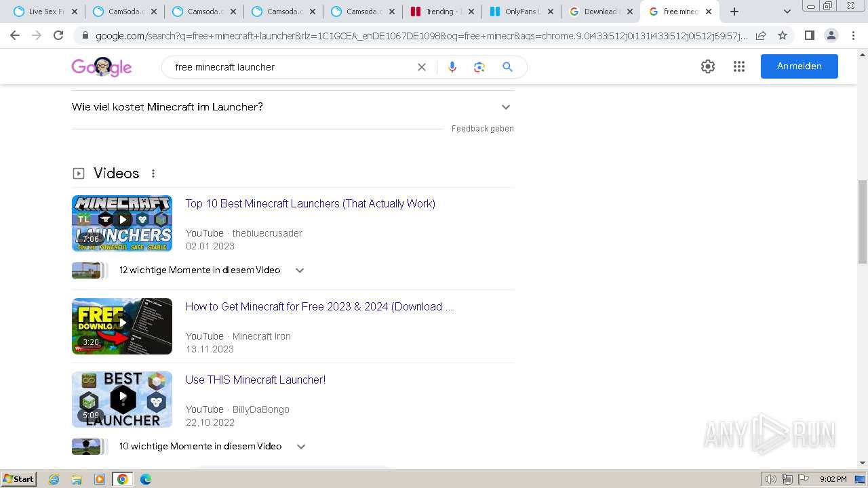Click the 'thebluecrusader' channel name
This screenshot has height=488, width=868.
coord(267,233)
